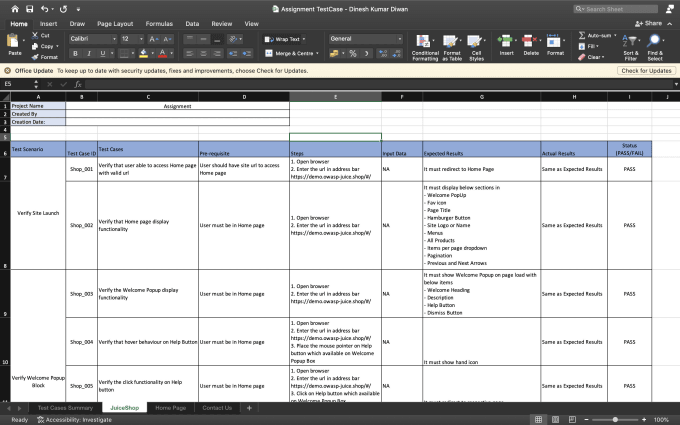Toggle Italic formatting
The width and height of the screenshot is (680, 425).
89,53
